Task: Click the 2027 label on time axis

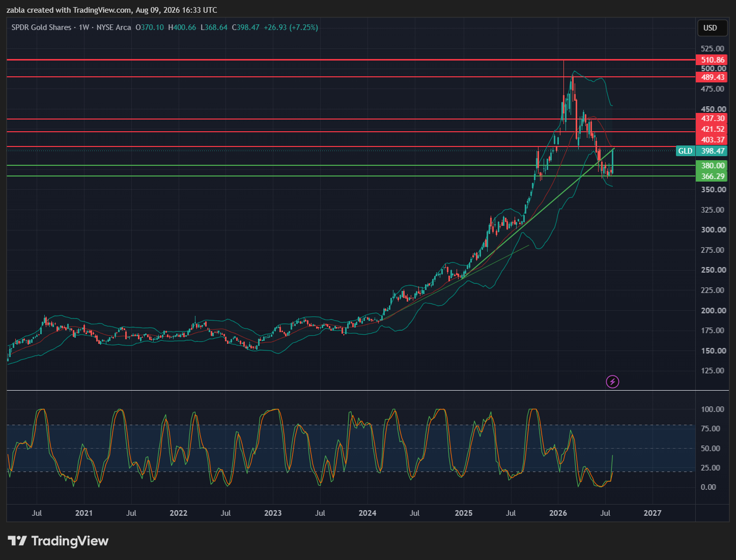Action: coord(653,513)
